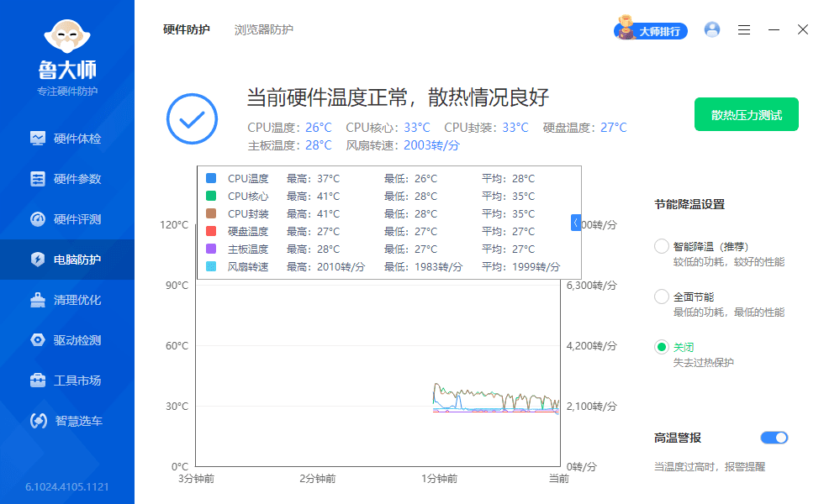Select the 电脑防护 sidebar icon
This screenshot has height=504, width=824.
coord(67,260)
